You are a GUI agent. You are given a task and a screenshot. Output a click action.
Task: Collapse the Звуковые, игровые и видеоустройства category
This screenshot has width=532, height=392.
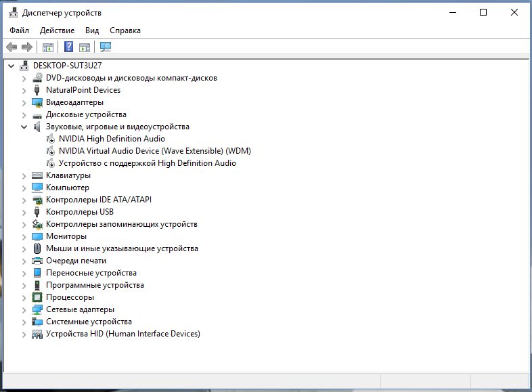click(x=24, y=127)
